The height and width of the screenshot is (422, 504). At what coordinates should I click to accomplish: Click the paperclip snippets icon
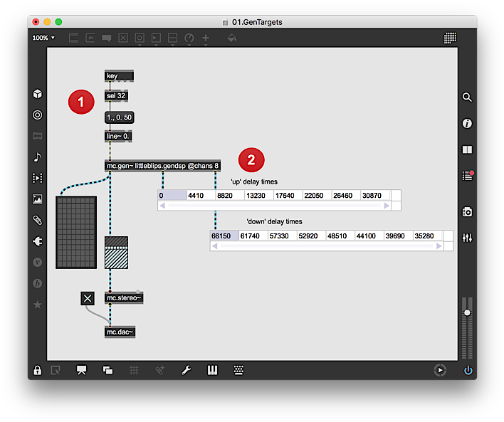tap(38, 220)
